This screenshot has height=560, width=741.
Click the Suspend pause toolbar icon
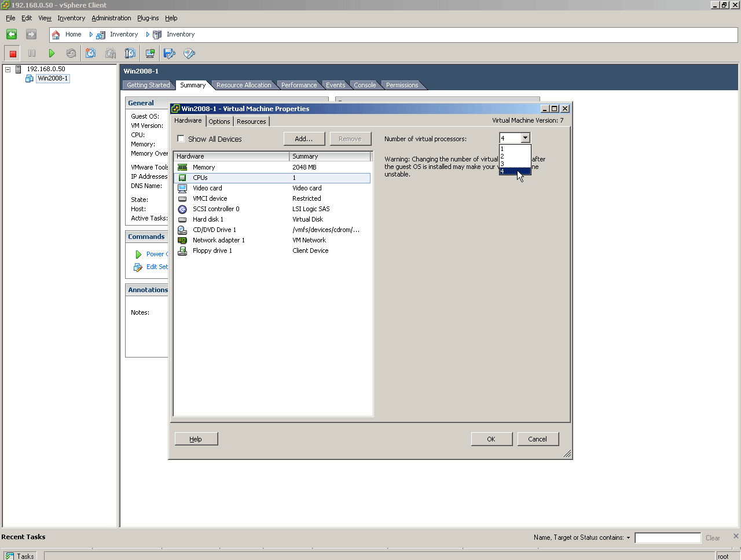point(32,54)
